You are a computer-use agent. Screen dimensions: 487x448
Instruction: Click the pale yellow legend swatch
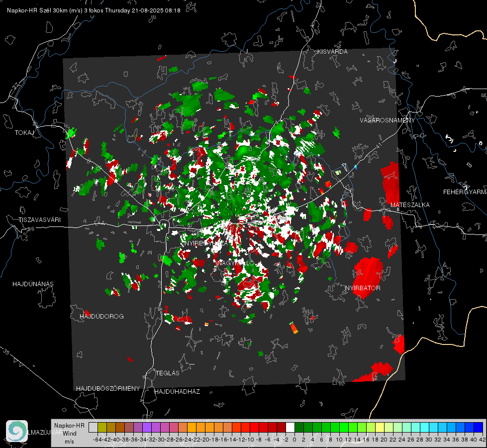(380, 427)
